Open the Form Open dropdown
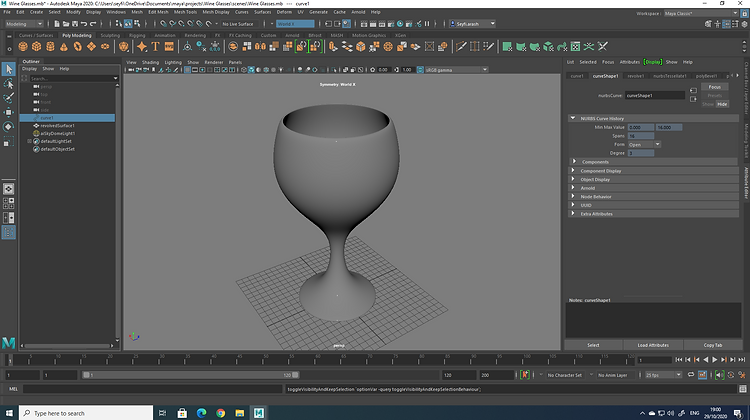750x420 pixels. click(644, 144)
